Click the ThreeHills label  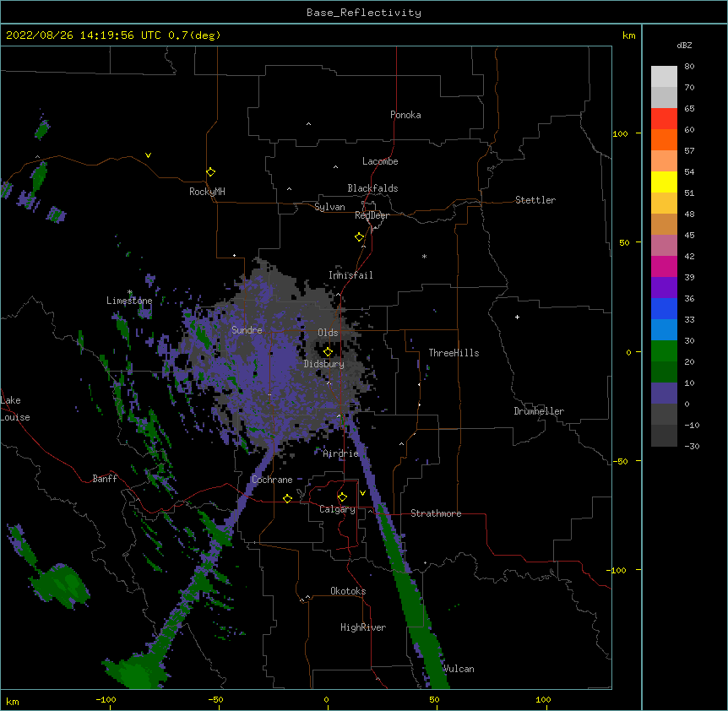point(454,353)
